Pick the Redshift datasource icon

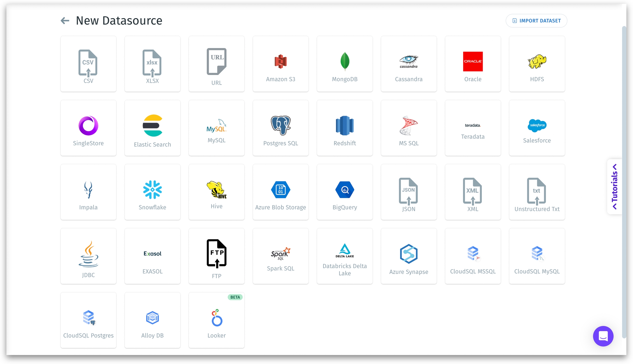pyautogui.click(x=345, y=125)
